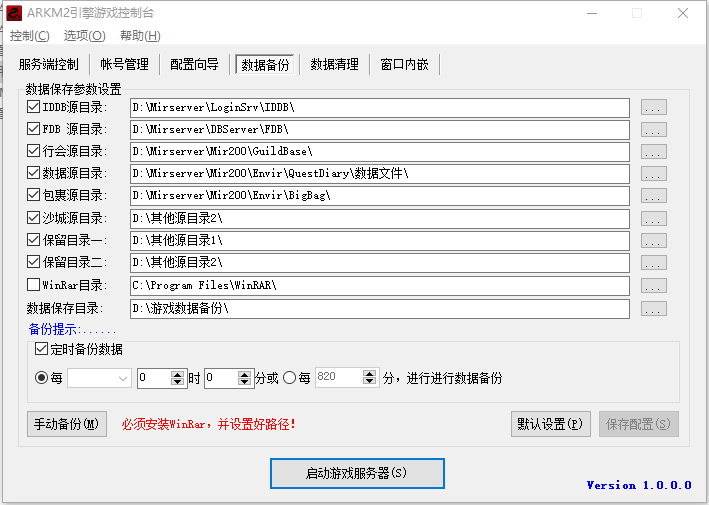The height and width of the screenshot is (505, 709).
Task: Click 启动游戏服务器(S) button
Action: [357, 473]
